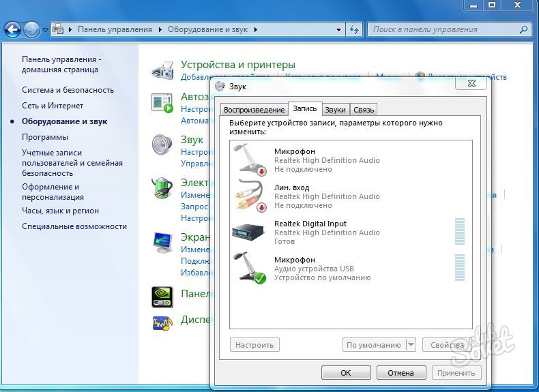Open Учетные записи пользователей category
Viewport: 539px width, 392px height.
pos(72,163)
